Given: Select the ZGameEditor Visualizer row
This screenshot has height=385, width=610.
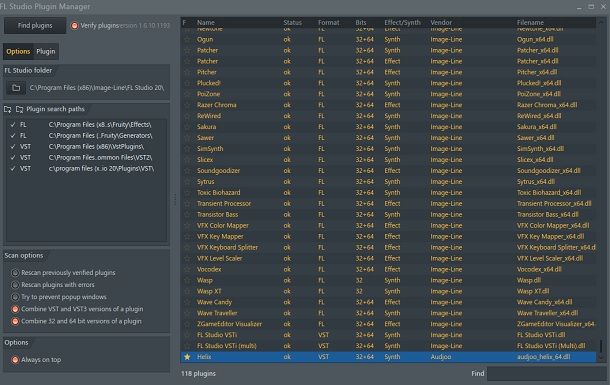Looking at the screenshot, I should [x=389, y=324].
